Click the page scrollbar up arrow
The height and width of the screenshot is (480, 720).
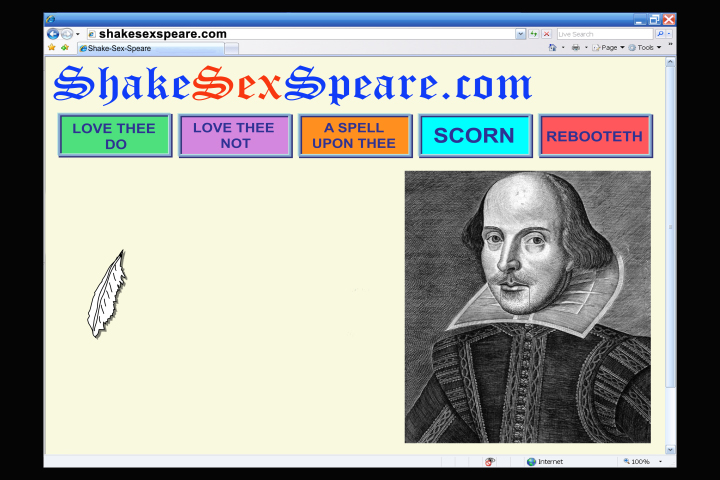click(x=670, y=62)
